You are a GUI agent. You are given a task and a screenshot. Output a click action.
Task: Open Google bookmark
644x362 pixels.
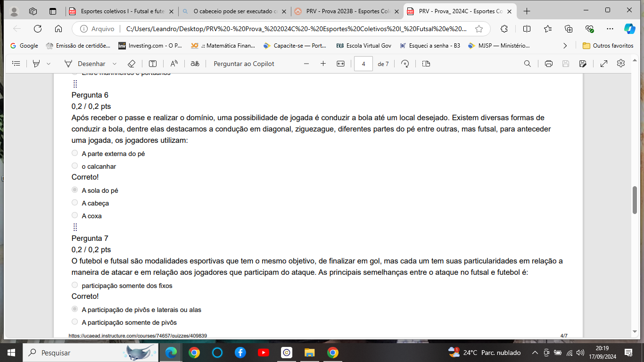point(24,46)
